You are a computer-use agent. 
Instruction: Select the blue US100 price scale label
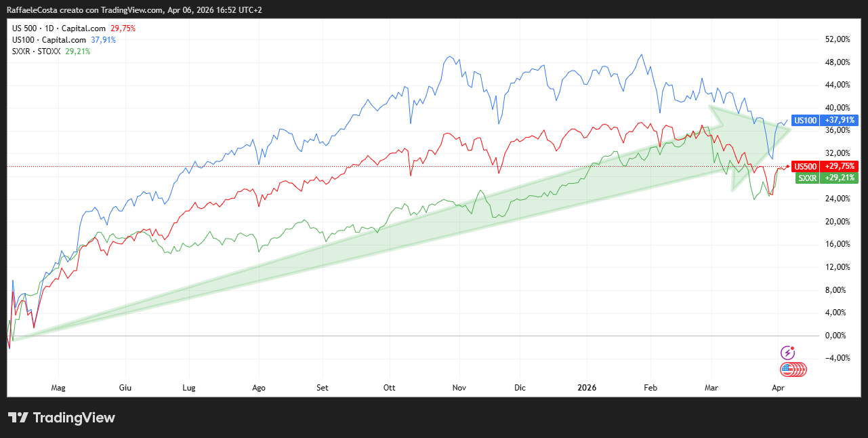(805, 120)
